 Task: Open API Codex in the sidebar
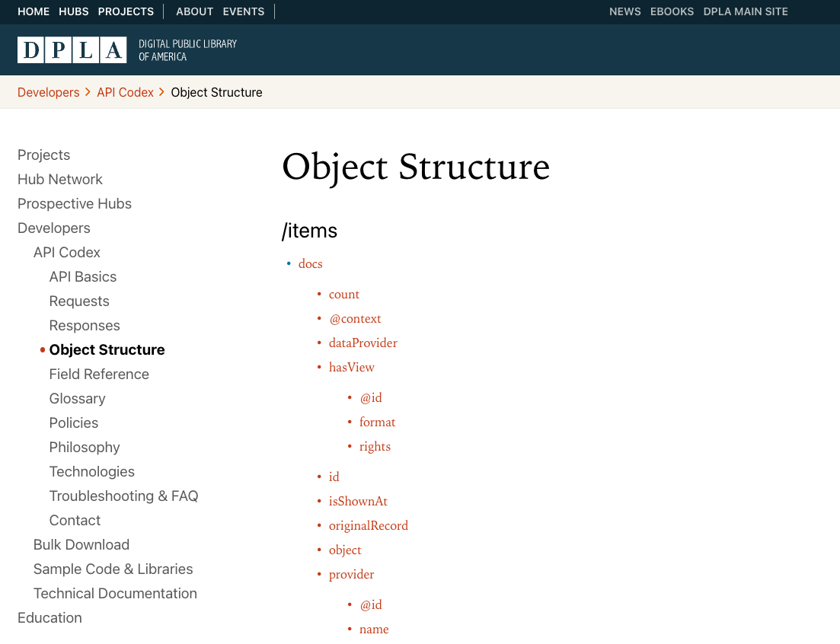67,253
